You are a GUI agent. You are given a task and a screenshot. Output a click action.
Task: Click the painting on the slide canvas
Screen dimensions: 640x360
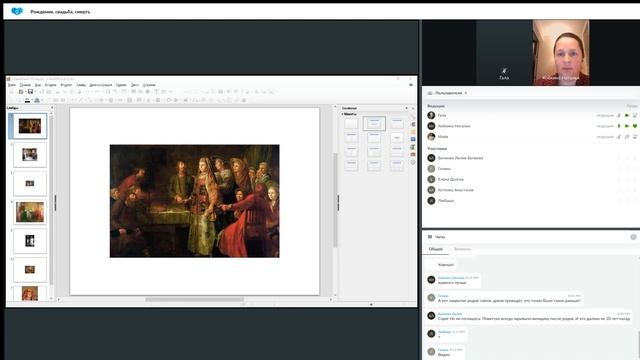[x=195, y=201]
